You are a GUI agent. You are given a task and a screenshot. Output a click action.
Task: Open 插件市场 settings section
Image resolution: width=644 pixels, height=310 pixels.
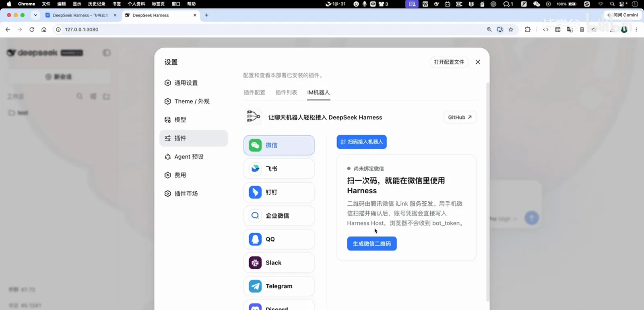click(x=194, y=194)
